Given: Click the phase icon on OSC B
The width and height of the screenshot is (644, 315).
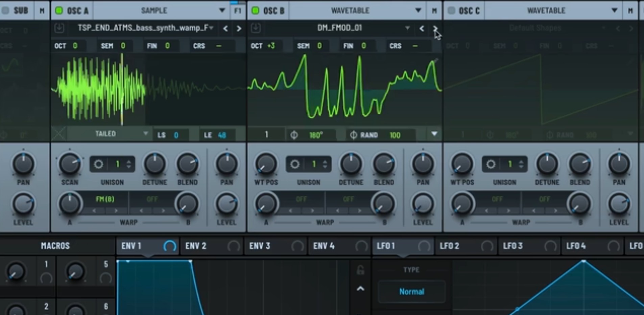Looking at the screenshot, I should [294, 135].
